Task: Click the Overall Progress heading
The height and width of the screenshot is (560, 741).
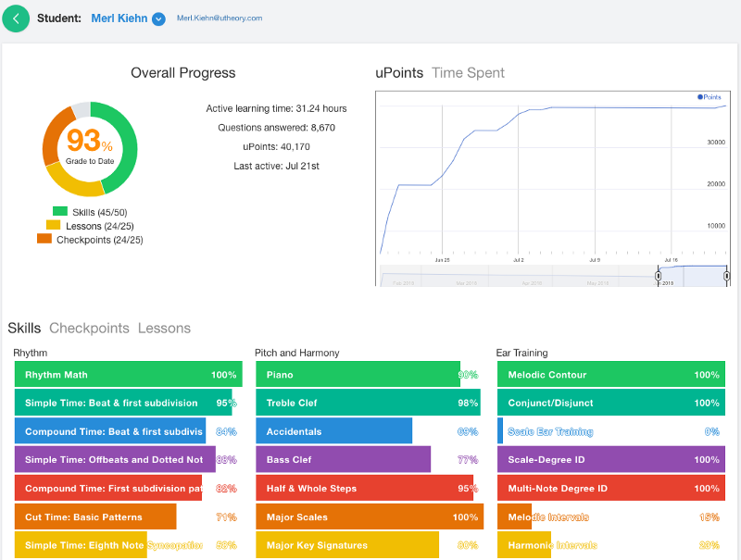Action: tap(182, 73)
